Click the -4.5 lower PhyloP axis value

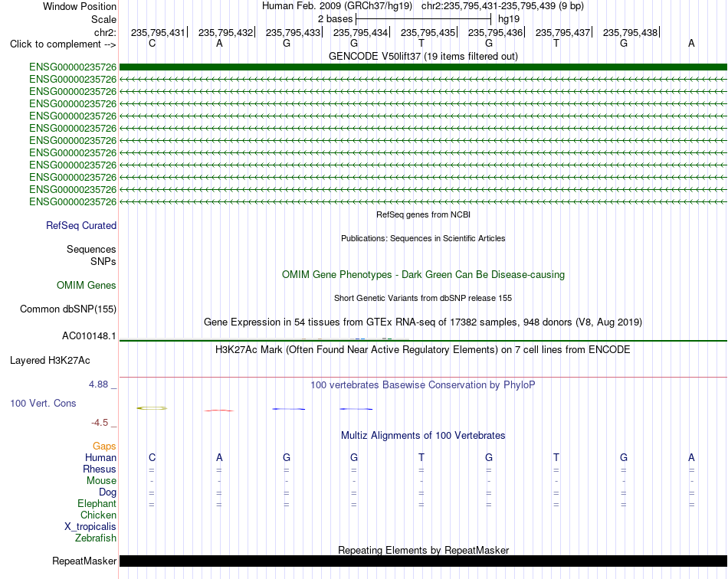100,423
